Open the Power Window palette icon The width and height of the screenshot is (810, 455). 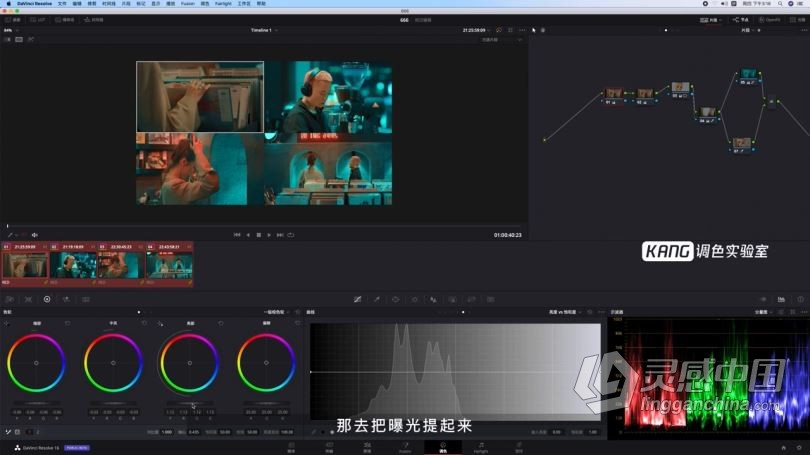[396, 300]
